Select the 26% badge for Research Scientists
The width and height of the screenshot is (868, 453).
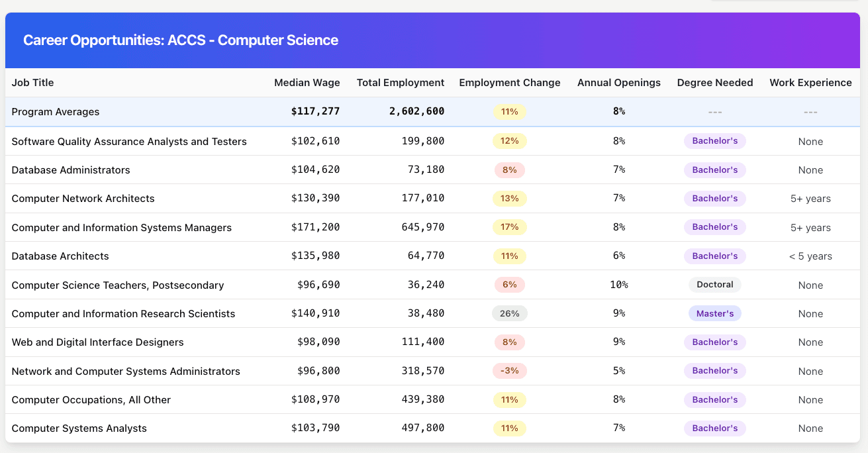point(509,313)
